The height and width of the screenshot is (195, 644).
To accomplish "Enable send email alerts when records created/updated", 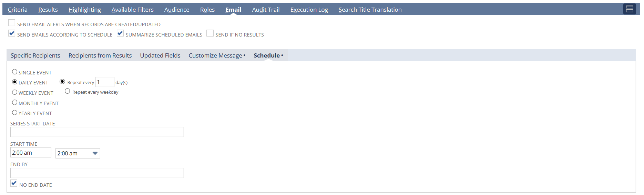I will pyautogui.click(x=12, y=23).
